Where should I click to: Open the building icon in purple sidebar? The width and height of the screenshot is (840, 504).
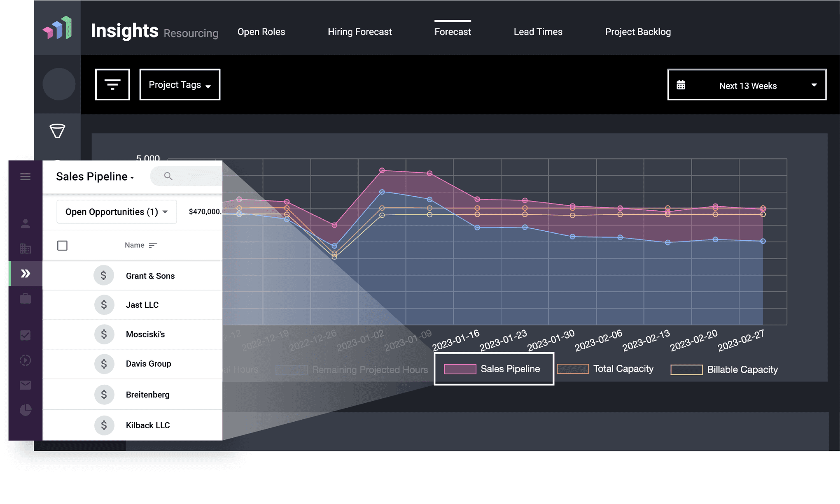point(25,248)
